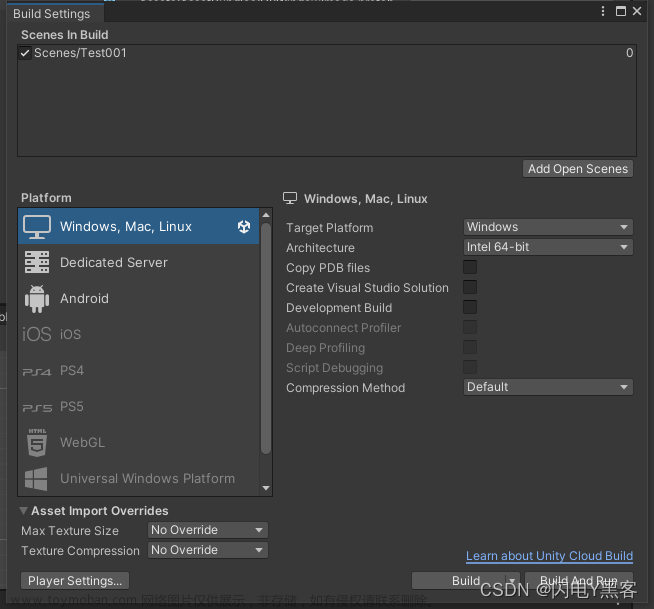Open Compression Method dropdown
This screenshot has width=654, height=609.
coord(548,387)
